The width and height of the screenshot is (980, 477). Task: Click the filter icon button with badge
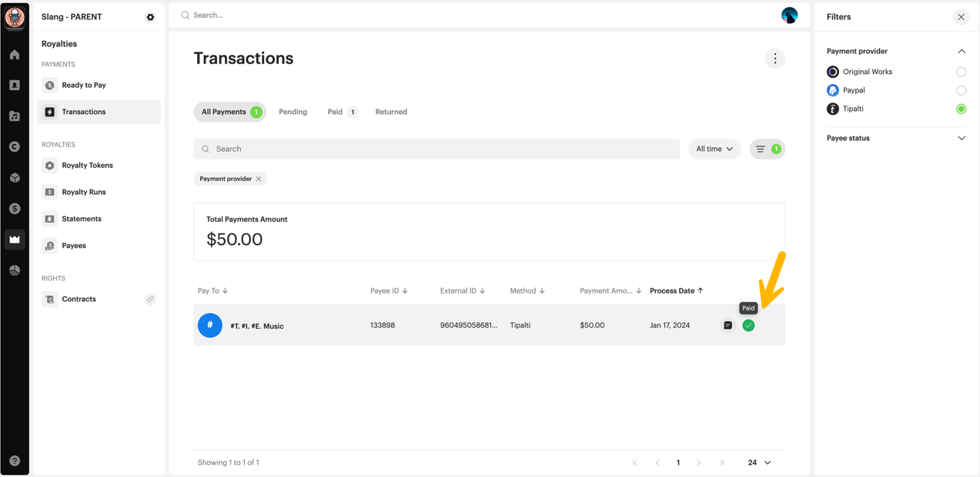point(767,149)
